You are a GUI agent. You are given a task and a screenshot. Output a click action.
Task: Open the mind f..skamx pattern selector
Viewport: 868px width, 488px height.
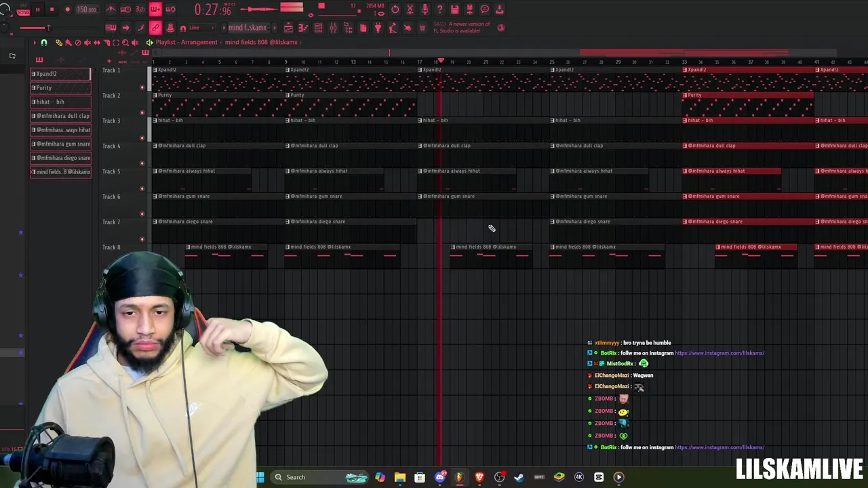(x=248, y=28)
